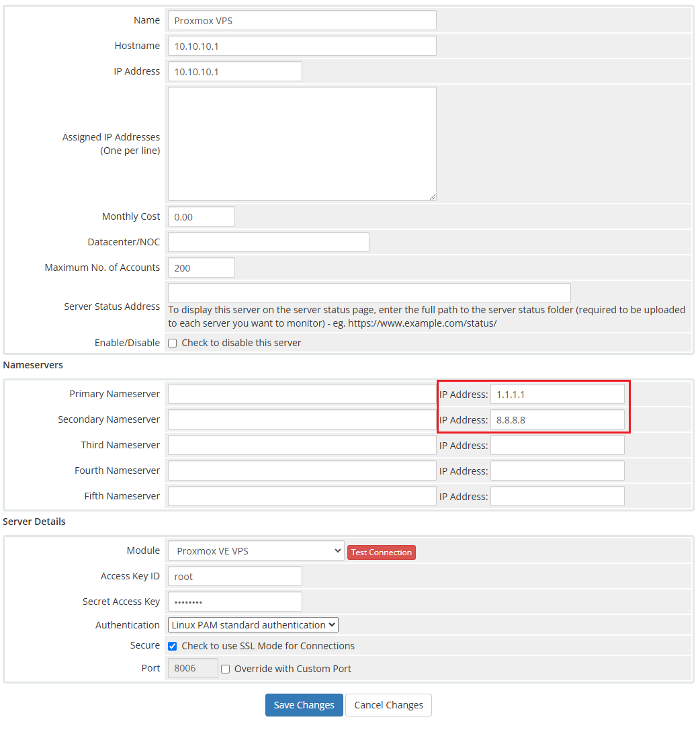Click the Save Changes button
Screen dimensions: 700x740
[304, 705]
